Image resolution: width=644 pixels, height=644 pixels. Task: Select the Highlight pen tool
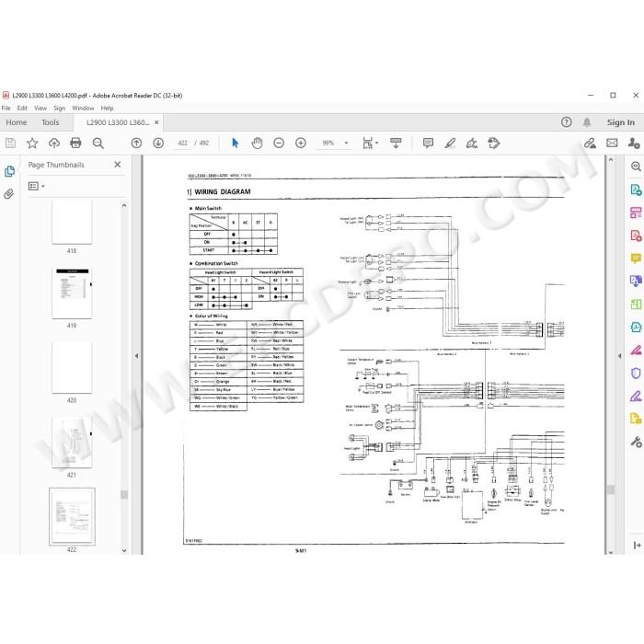[450, 143]
